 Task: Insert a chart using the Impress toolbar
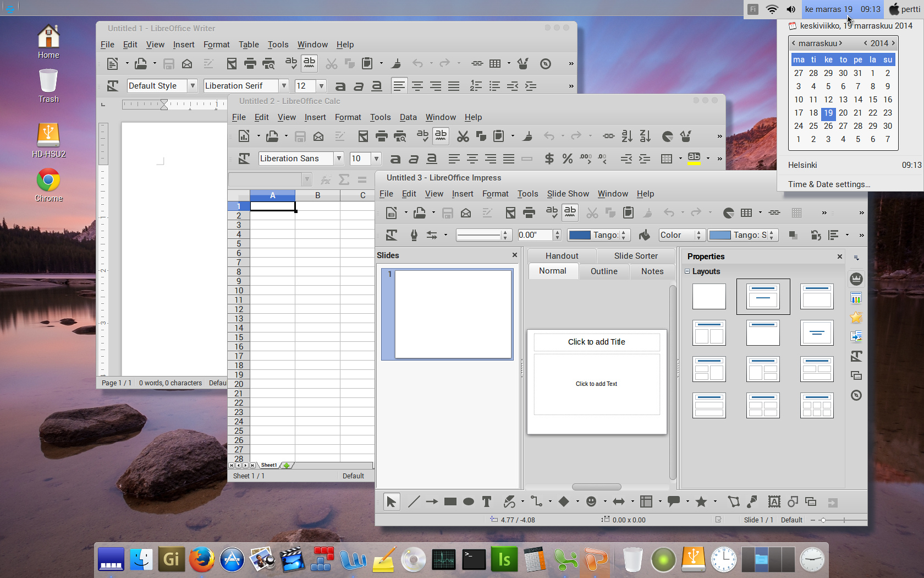(x=728, y=212)
